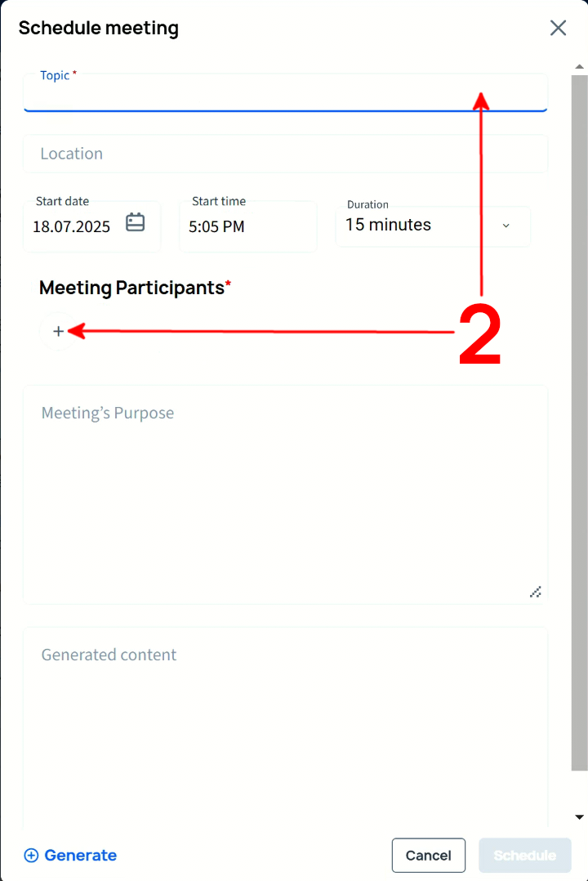
Task: Click the scrollbar down arrow
Action: (x=579, y=816)
